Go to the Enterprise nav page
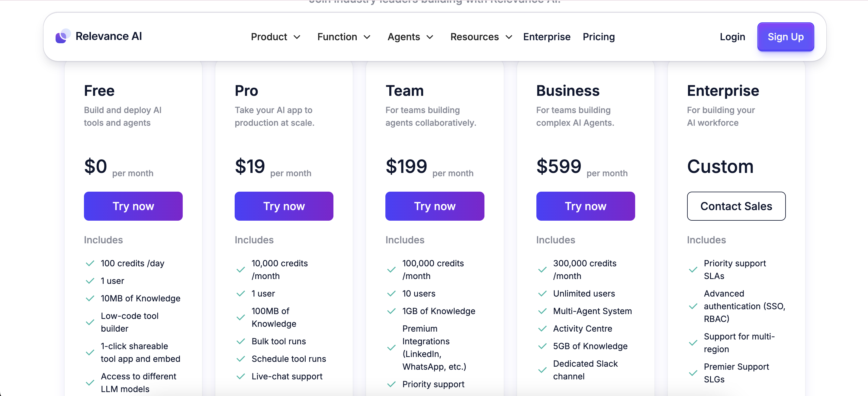 pos(547,37)
